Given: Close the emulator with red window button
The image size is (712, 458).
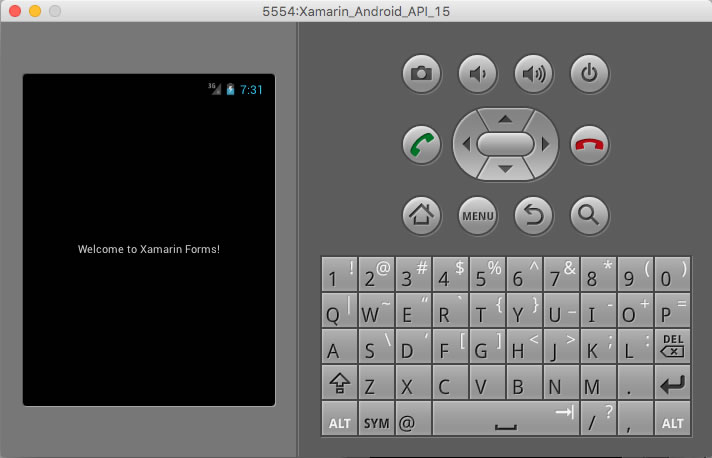Looking at the screenshot, I should tap(15, 11).
